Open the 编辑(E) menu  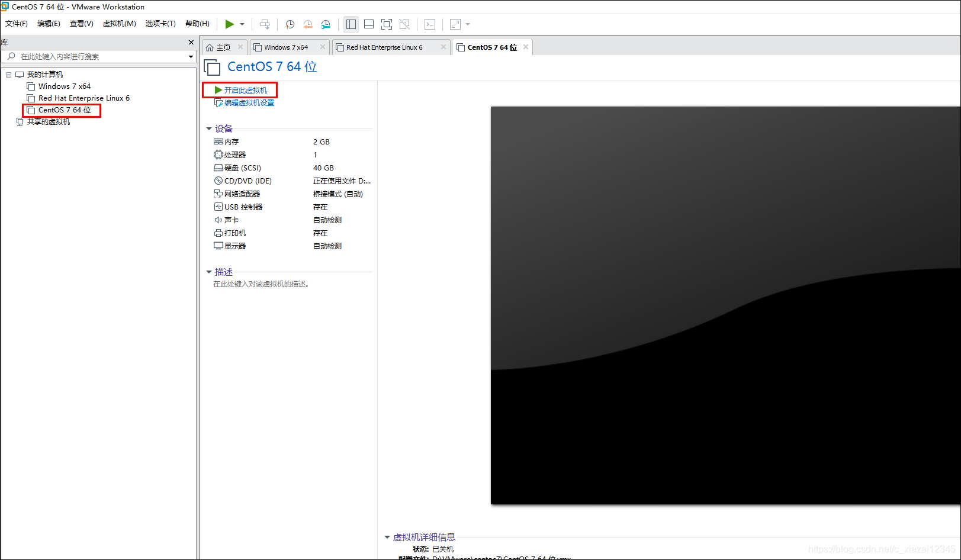49,24
